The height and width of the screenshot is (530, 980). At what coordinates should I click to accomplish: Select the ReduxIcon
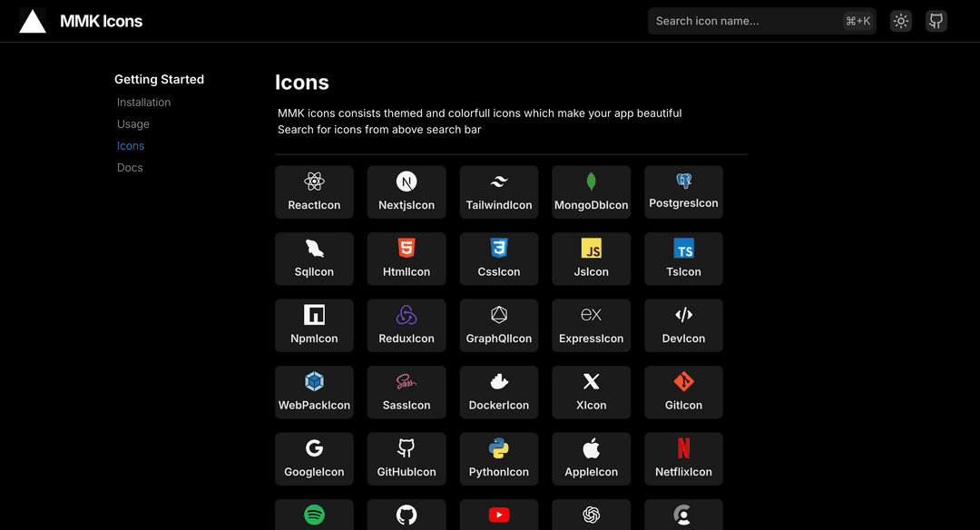406,325
